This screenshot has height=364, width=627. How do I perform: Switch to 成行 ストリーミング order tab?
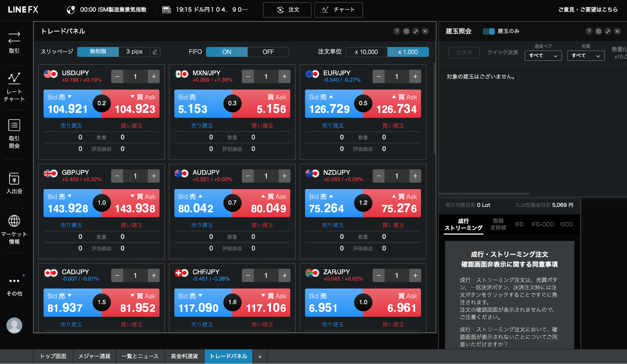coord(463,224)
